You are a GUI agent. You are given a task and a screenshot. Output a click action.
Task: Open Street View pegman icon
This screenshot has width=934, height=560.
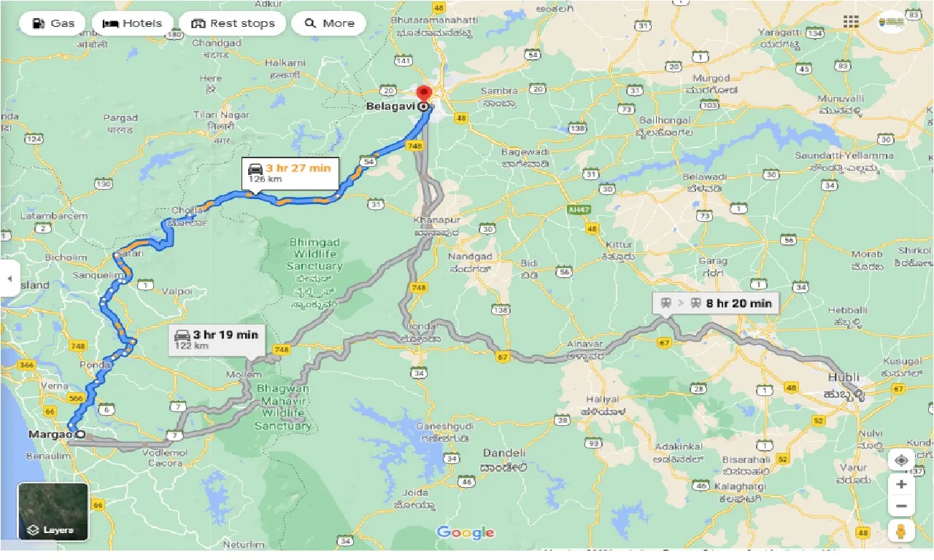click(x=901, y=531)
